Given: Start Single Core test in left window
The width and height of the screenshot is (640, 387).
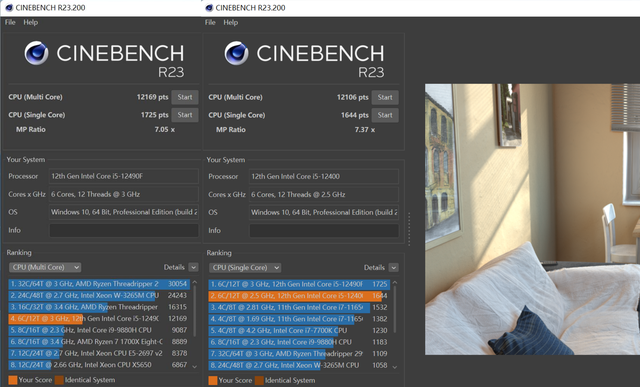Looking at the screenshot, I should pos(185,115).
